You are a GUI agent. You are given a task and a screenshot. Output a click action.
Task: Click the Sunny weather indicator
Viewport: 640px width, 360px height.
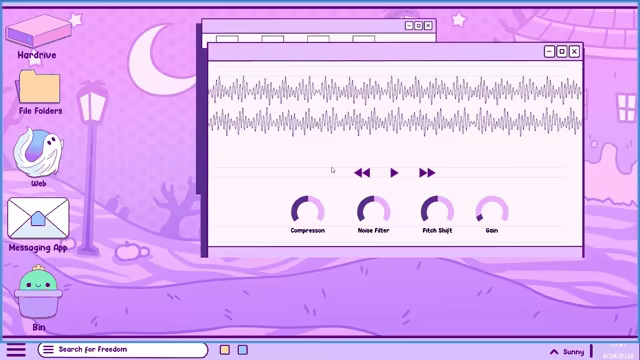(573, 351)
